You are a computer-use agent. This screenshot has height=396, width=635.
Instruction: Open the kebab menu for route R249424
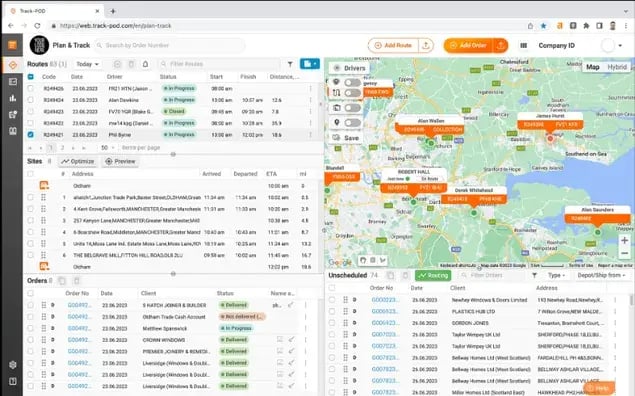(311, 100)
